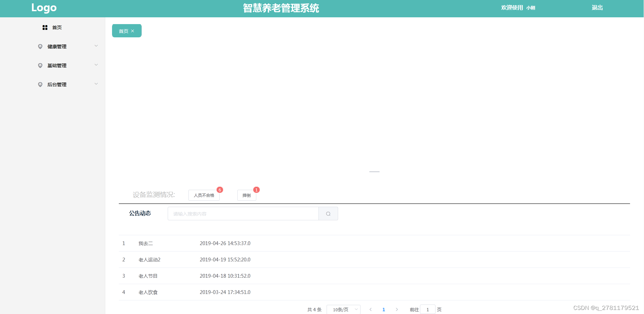Click the 共 4 条 total count text
Viewport: 644px width, 314px height.
tap(314, 310)
